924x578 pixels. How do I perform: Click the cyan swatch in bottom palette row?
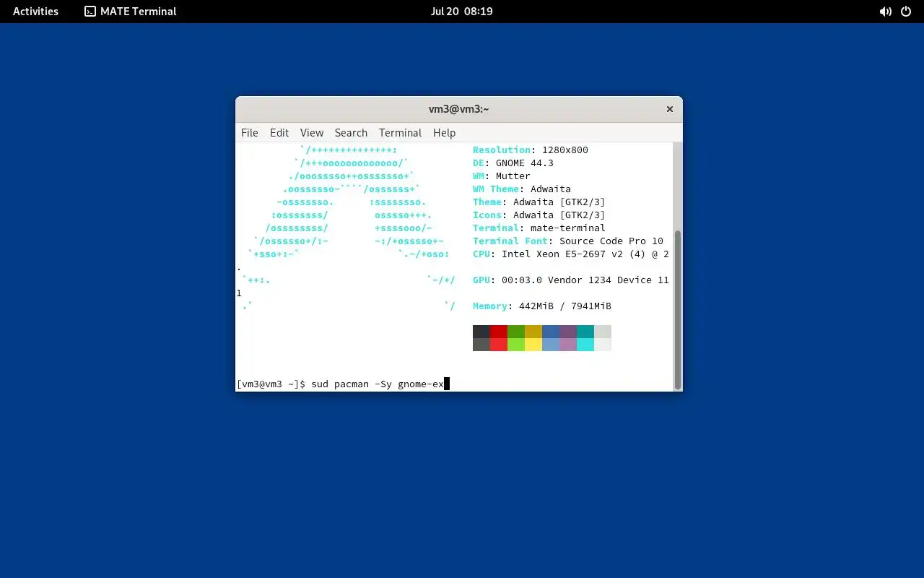click(585, 345)
